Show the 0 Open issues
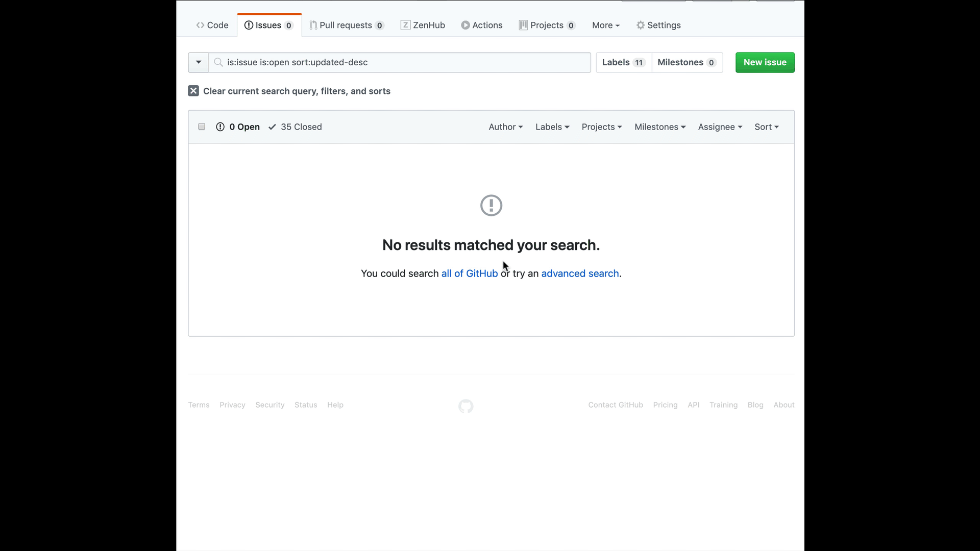 [x=238, y=127]
